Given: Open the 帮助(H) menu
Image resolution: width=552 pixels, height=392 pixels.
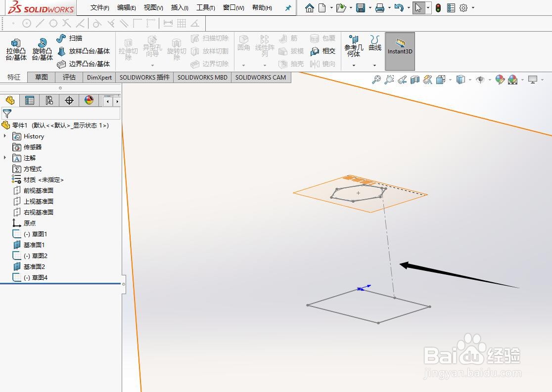Looking at the screenshot, I should pos(262,8).
